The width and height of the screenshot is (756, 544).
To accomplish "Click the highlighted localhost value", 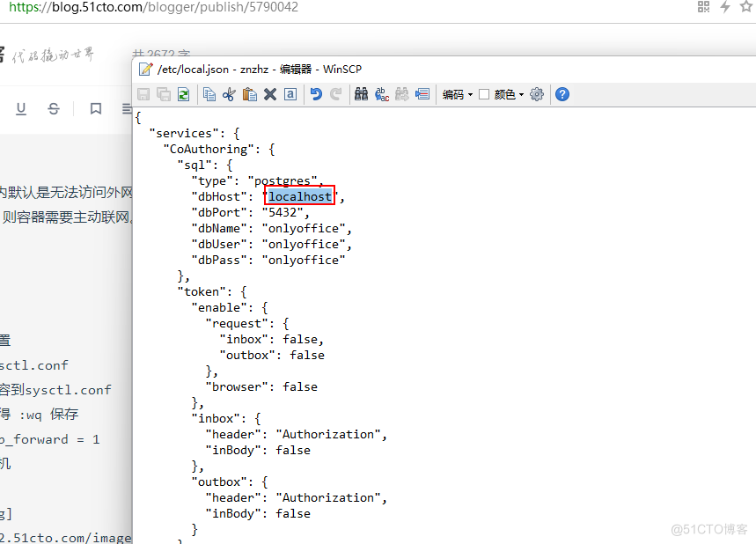I will point(300,196).
